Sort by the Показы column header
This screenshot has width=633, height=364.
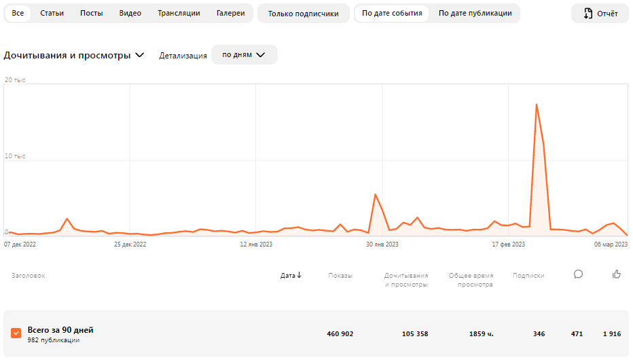(x=340, y=275)
